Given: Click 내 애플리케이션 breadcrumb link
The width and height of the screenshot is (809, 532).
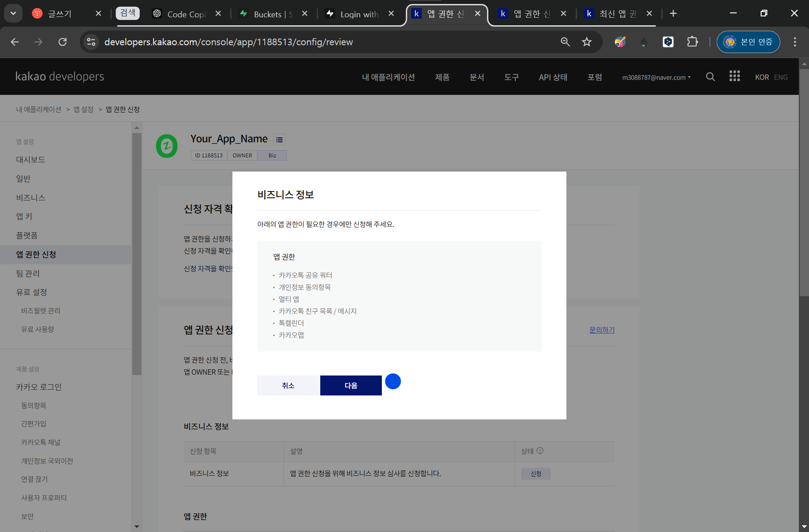Looking at the screenshot, I should 39,109.
